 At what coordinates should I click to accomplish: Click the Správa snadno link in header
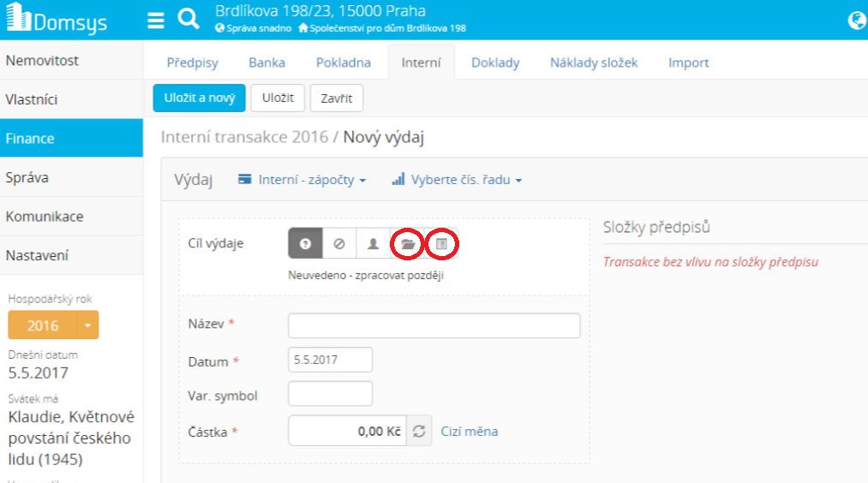(x=254, y=28)
